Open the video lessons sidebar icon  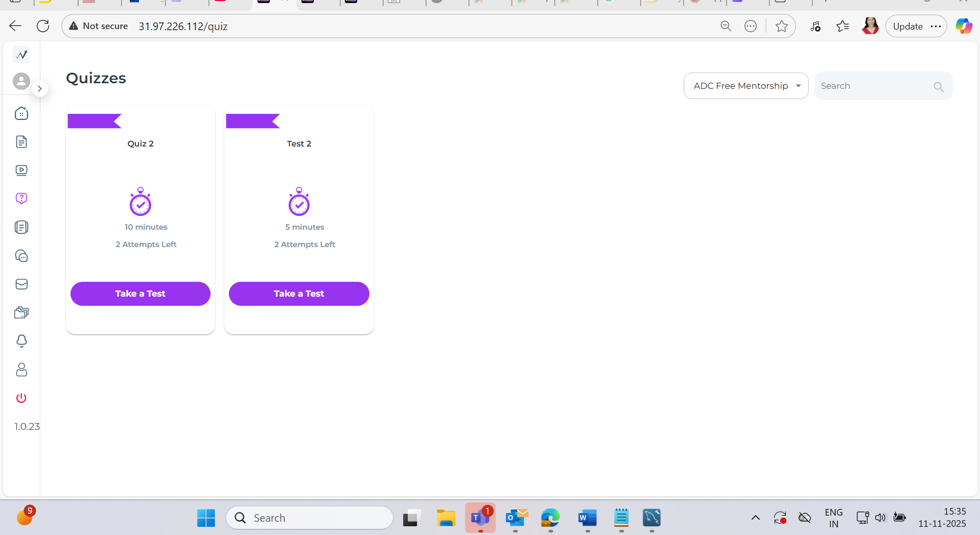pos(21,171)
